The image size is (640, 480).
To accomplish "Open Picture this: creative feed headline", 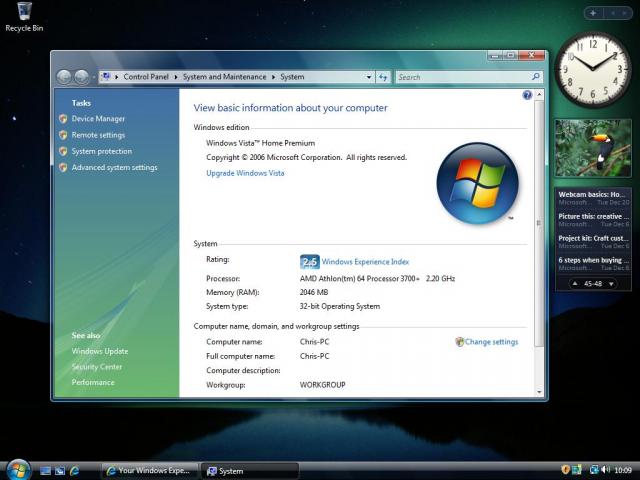I will (593, 216).
